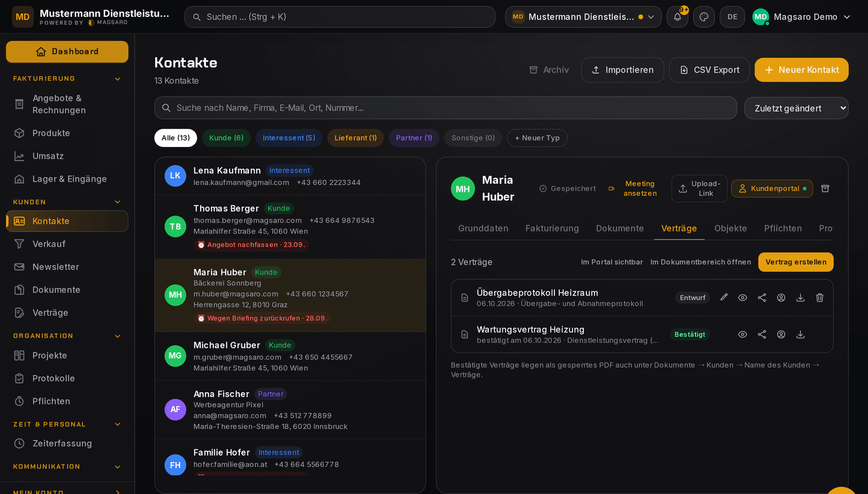Open Produkte in the sidebar
Screen dimensions: 868x494
coord(67,133)
